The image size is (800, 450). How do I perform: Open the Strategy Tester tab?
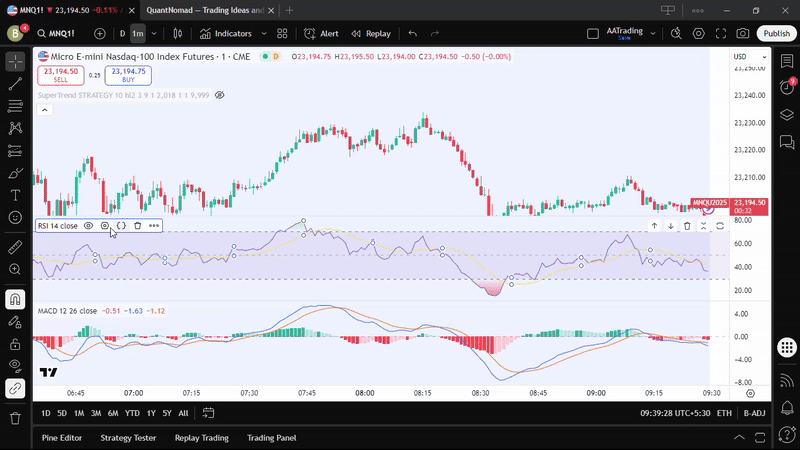tap(128, 438)
